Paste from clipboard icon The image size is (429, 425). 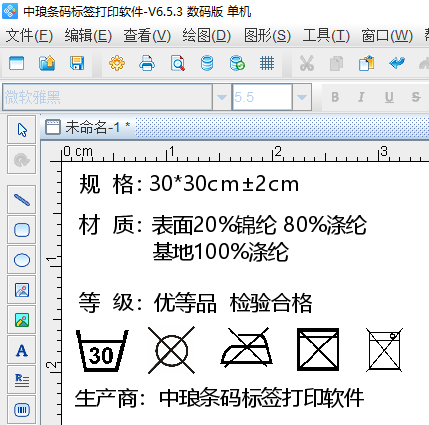pyautogui.click(x=366, y=63)
